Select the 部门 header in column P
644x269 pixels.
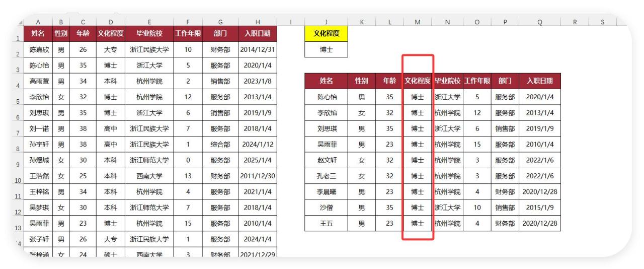pyautogui.click(x=505, y=81)
